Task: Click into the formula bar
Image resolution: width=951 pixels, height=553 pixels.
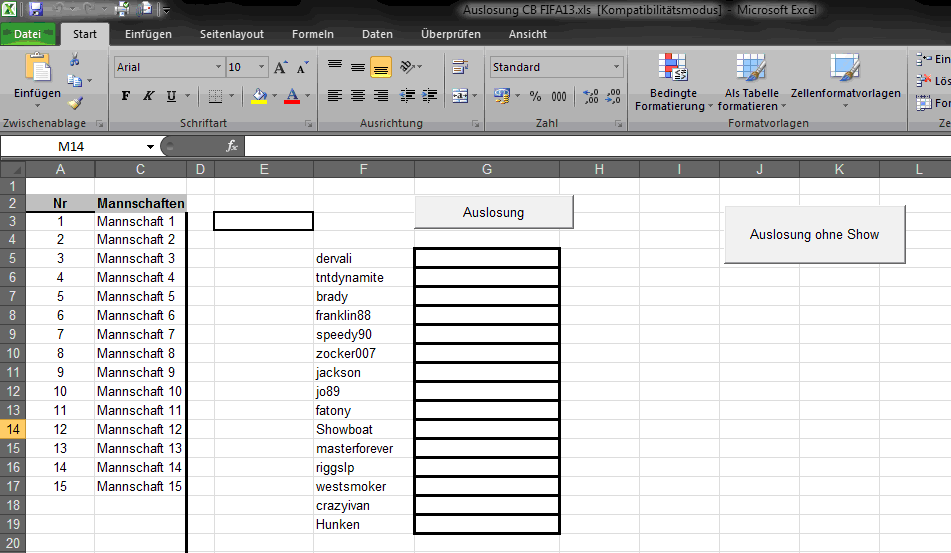Action: 597,146
